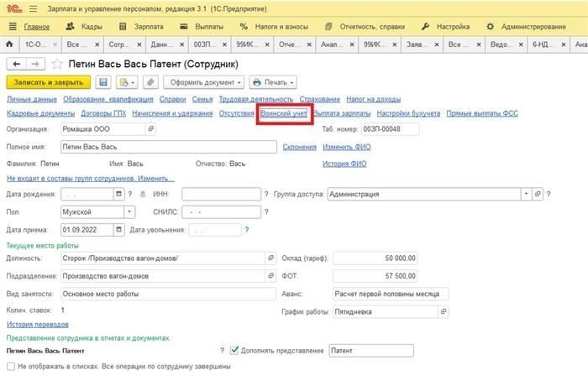Close the Сотр... tab
The height and width of the screenshot is (386, 588).
139,44
